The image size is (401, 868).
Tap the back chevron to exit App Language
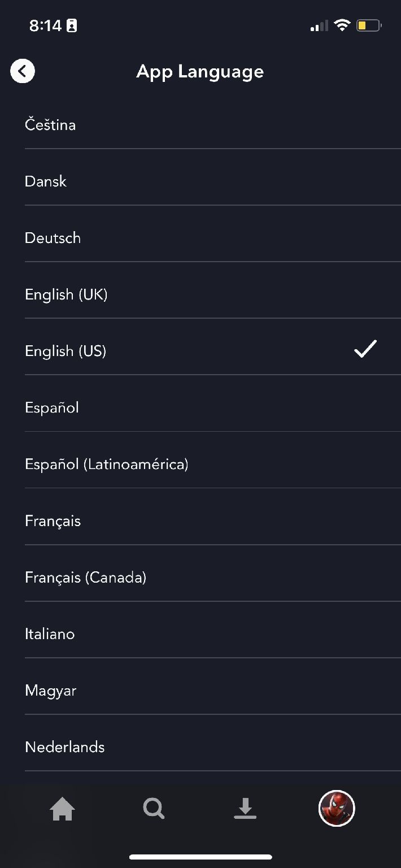[x=23, y=71]
